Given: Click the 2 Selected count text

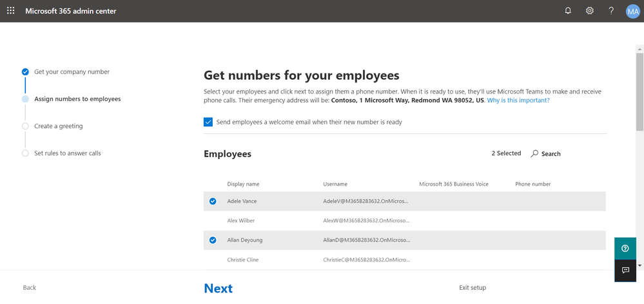Looking at the screenshot, I should [506, 153].
